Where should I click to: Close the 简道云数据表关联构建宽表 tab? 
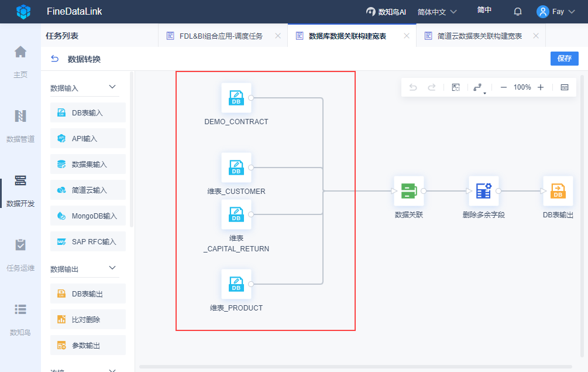click(536, 36)
